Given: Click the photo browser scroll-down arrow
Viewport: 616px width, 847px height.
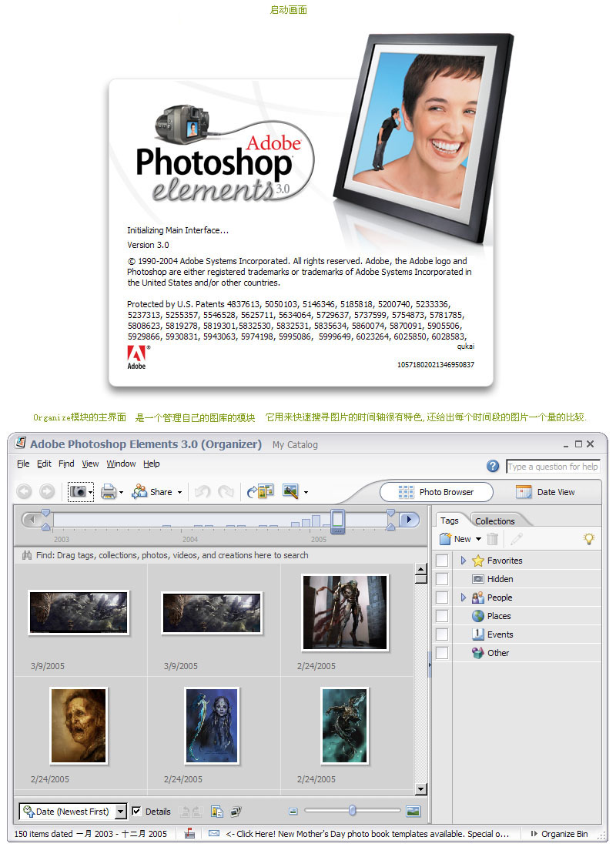Looking at the screenshot, I should (x=421, y=788).
